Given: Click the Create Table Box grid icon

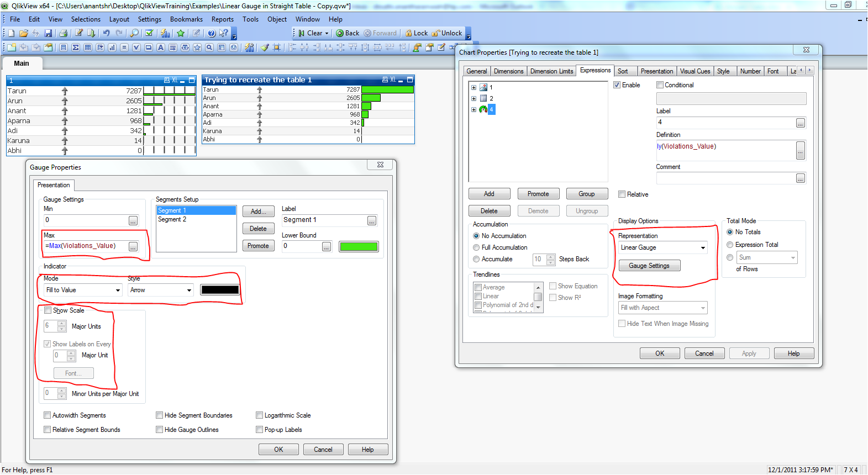Looking at the screenshot, I should pos(88,47).
